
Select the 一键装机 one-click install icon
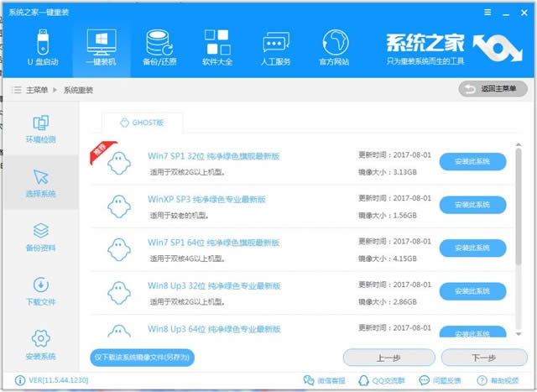click(x=102, y=47)
